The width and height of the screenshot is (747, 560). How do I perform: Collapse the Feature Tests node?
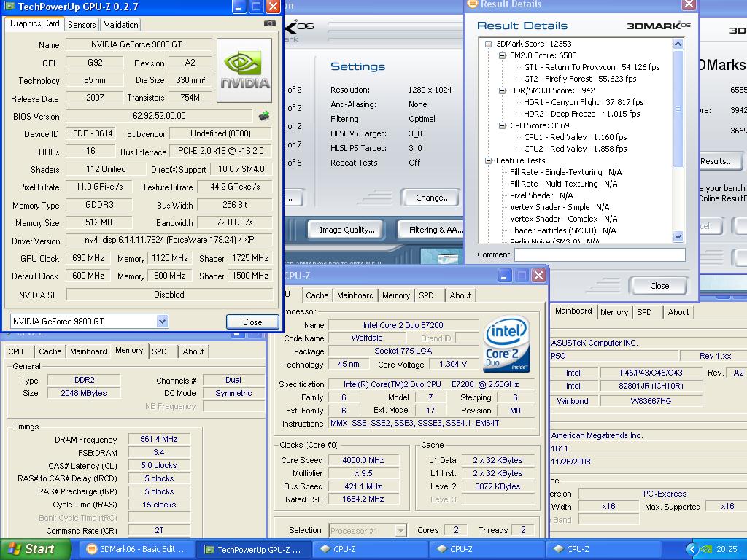point(488,160)
